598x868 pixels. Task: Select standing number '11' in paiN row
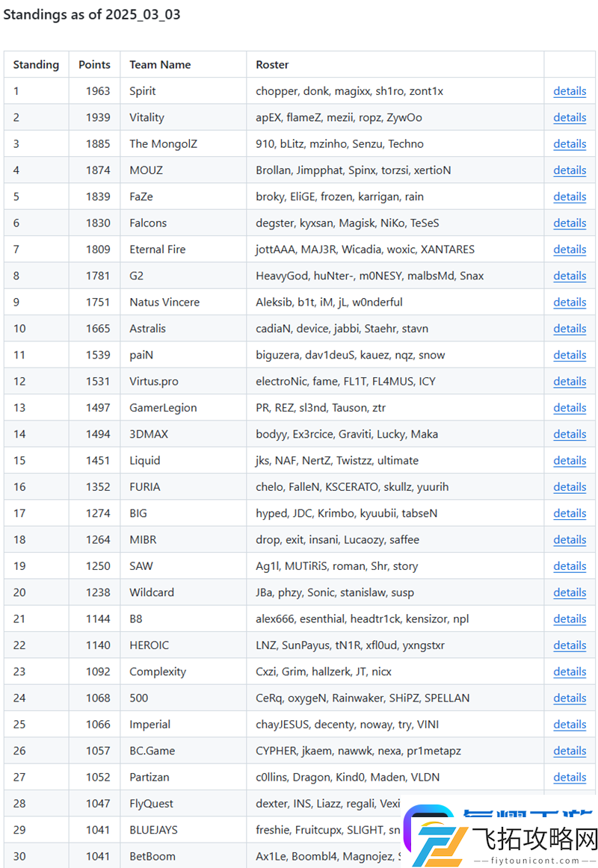[x=19, y=355]
